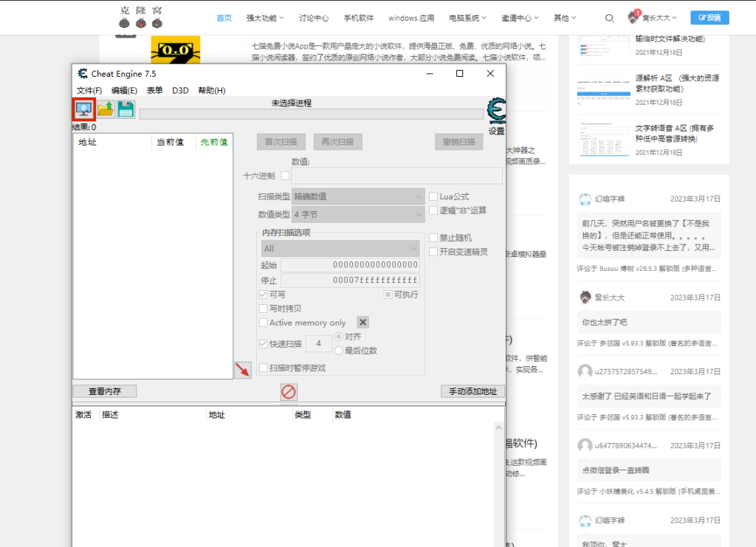Open the 数值类型 4字节 dropdown

click(358, 215)
